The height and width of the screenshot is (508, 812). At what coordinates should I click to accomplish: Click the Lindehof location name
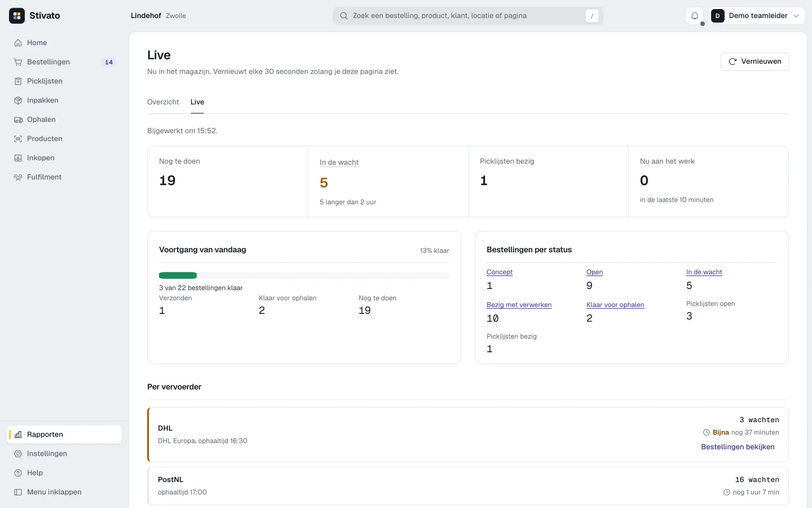pos(146,16)
